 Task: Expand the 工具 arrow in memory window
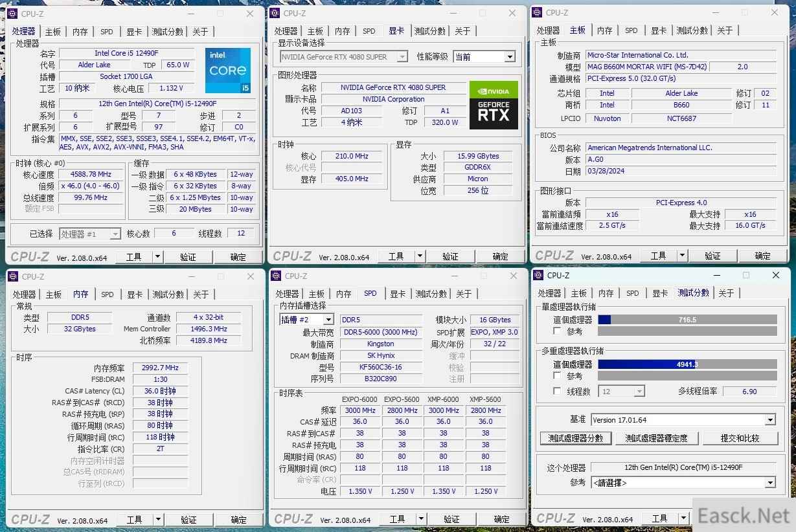[x=157, y=520]
